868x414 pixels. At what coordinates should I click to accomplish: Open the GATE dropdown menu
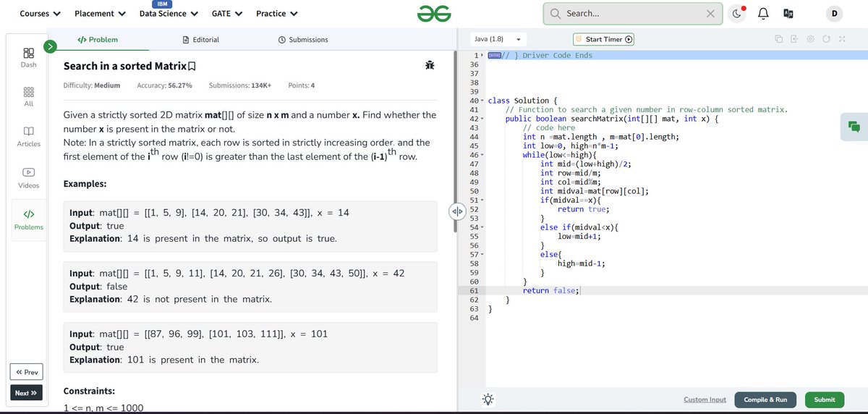click(227, 14)
